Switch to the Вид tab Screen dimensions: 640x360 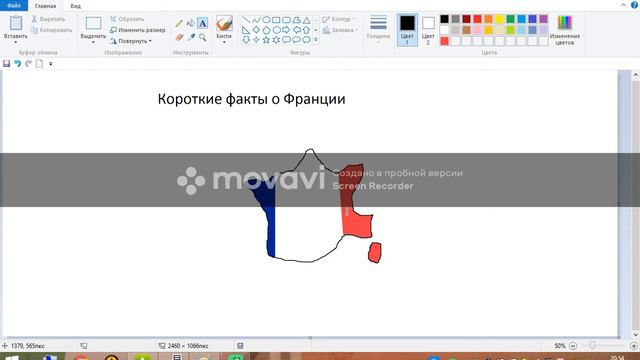tap(76, 6)
